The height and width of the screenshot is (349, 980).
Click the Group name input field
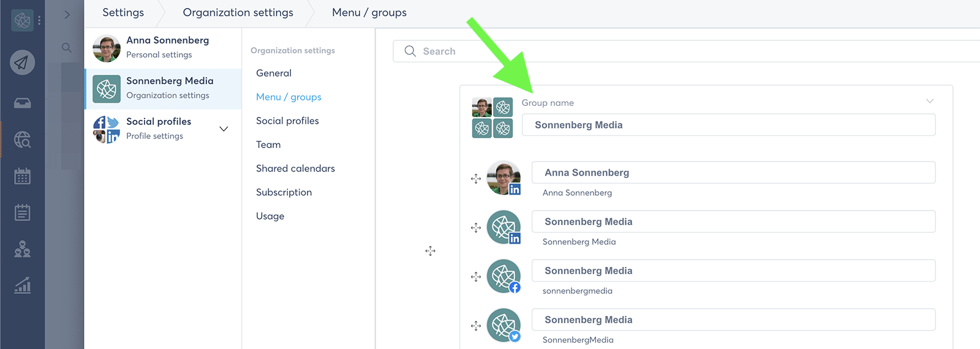pyautogui.click(x=728, y=125)
